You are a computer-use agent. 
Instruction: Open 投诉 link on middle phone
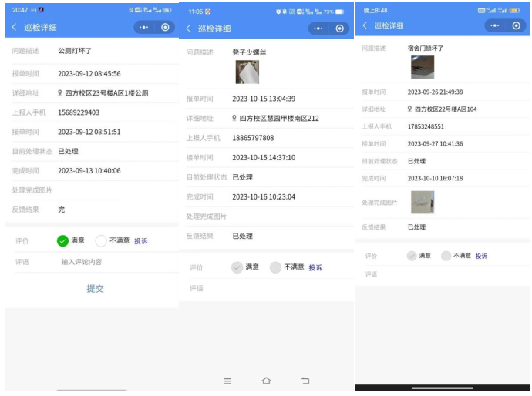click(315, 267)
